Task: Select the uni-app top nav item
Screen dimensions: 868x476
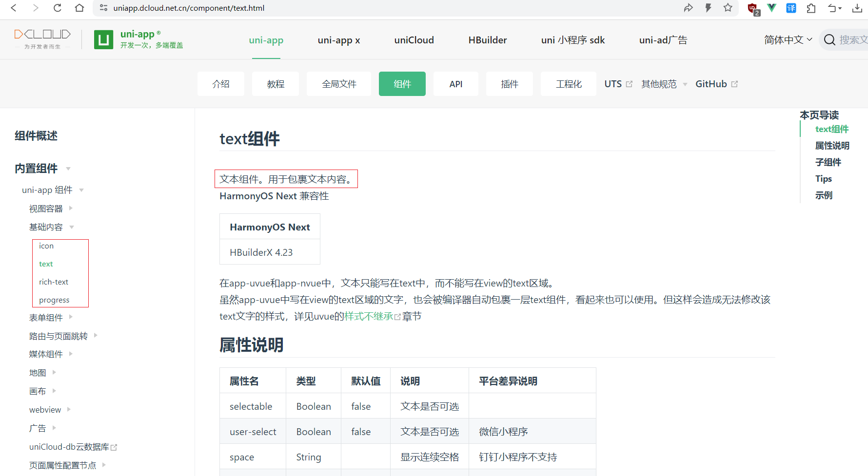Action: click(266, 40)
